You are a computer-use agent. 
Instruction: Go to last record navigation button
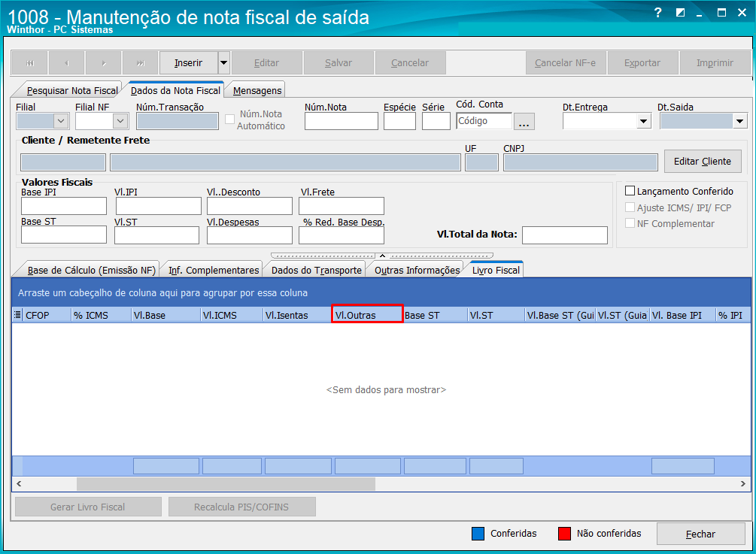tap(141, 63)
